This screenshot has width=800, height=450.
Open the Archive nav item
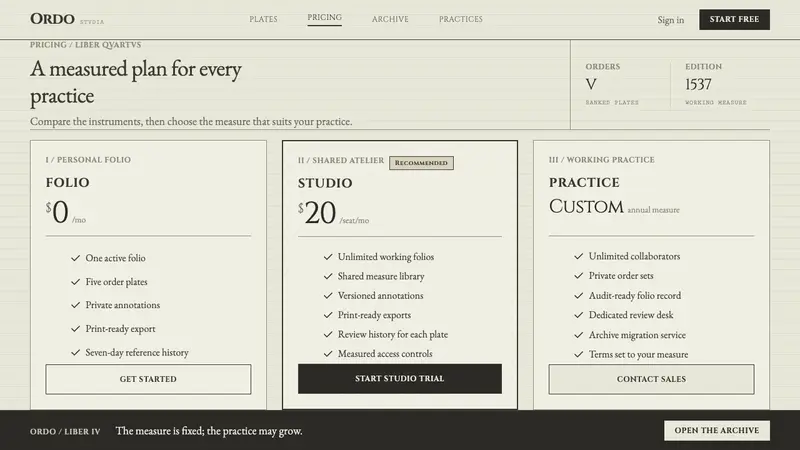tap(390, 19)
